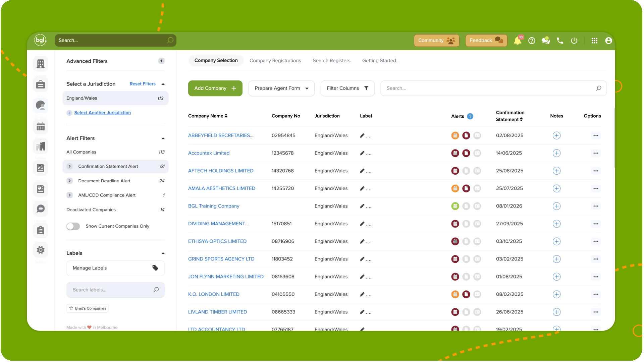The height and width of the screenshot is (362, 644).
Task: Click the company table Search field
Action: [493, 88]
